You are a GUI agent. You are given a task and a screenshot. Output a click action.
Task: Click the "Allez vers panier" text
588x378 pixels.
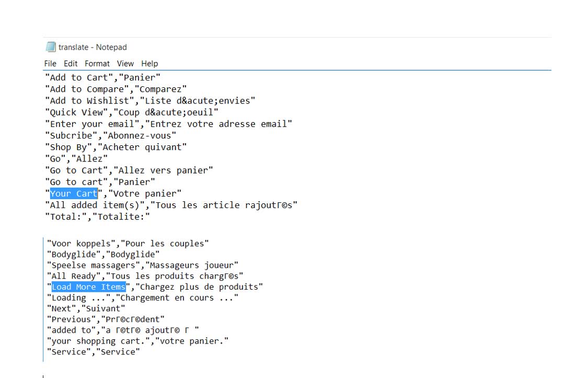point(163,170)
